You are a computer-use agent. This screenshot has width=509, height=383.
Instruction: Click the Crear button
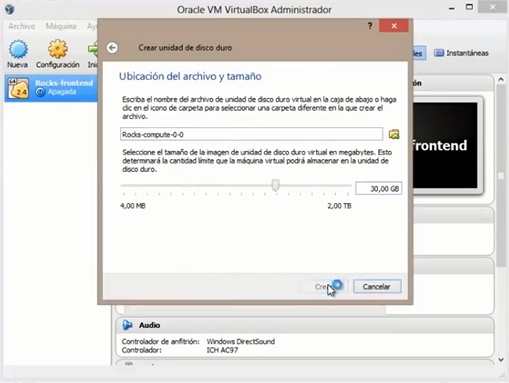pos(325,287)
